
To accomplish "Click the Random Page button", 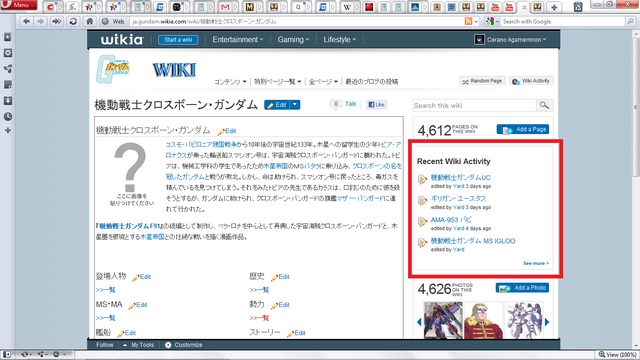I will pyautogui.click(x=482, y=81).
